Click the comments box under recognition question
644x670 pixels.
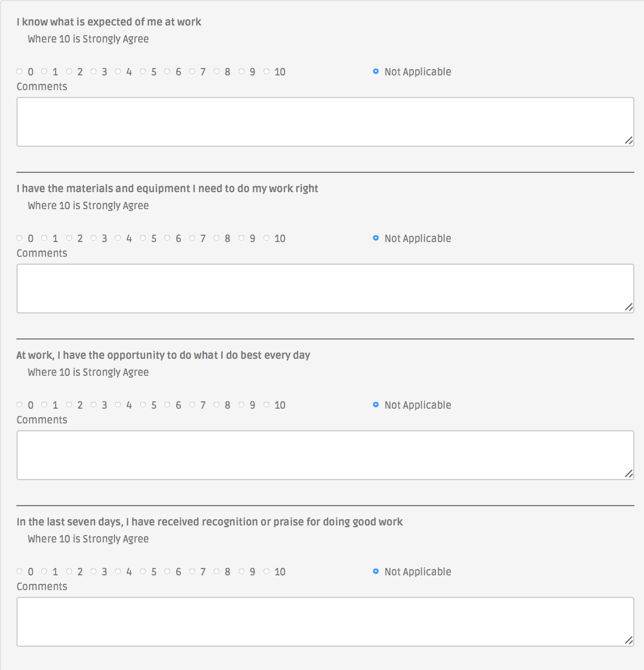point(325,621)
